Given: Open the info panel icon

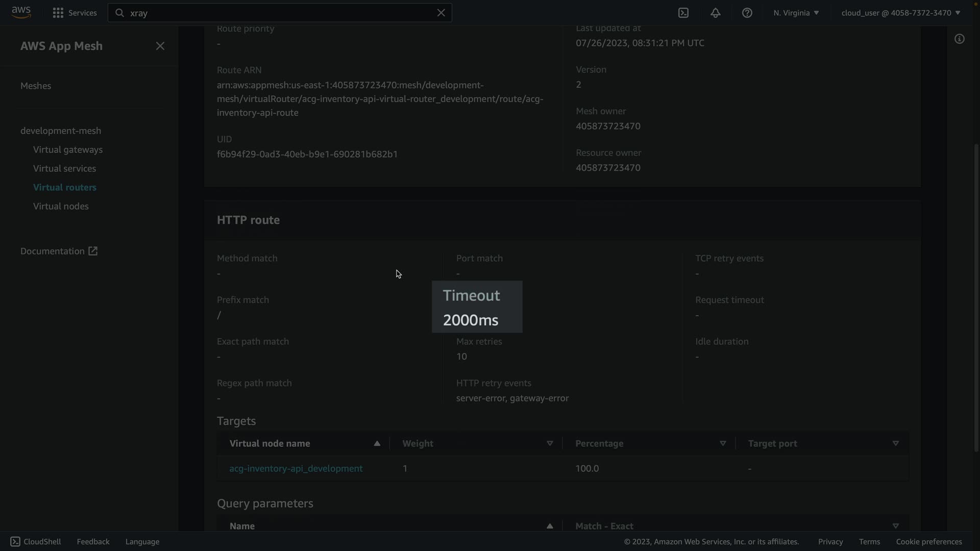Looking at the screenshot, I should point(960,39).
